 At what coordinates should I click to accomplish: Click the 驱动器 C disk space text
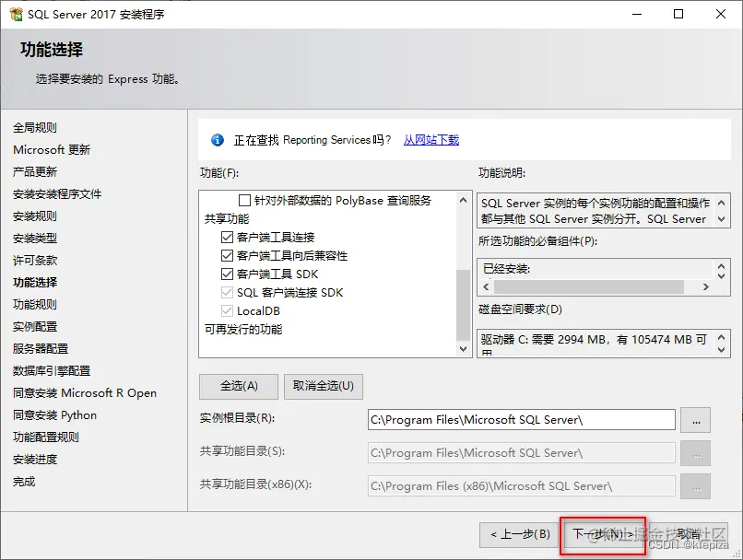click(594, 340)
